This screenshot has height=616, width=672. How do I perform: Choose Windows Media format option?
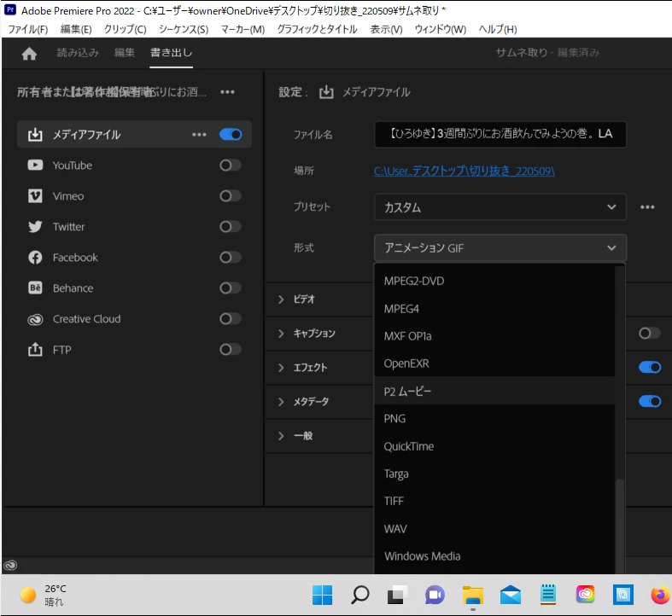point(494,556)
